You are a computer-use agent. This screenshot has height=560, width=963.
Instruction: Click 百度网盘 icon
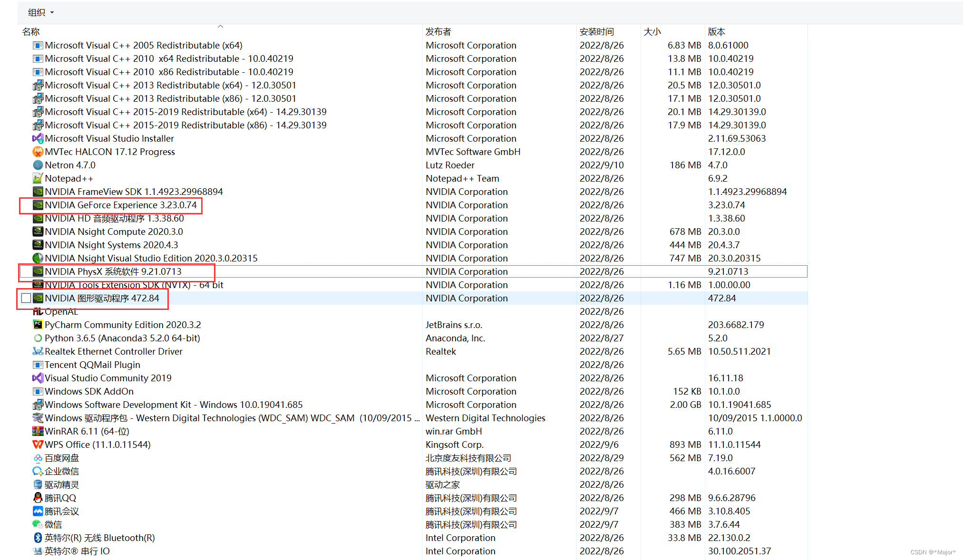(38, 458)
